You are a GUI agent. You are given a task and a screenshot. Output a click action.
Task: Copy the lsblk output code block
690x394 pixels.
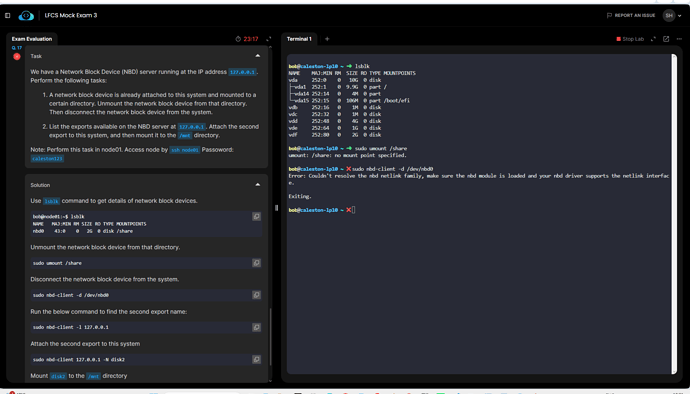(256, 217)
